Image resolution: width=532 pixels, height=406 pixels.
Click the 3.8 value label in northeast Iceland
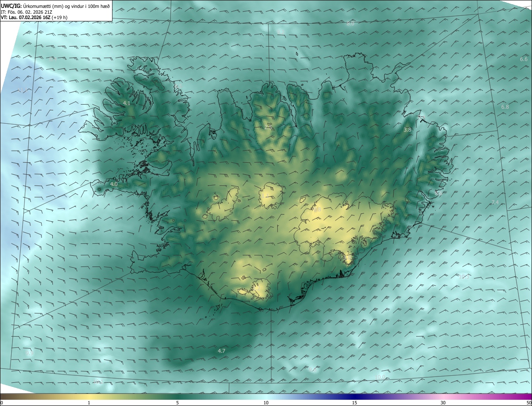(407, 130)
